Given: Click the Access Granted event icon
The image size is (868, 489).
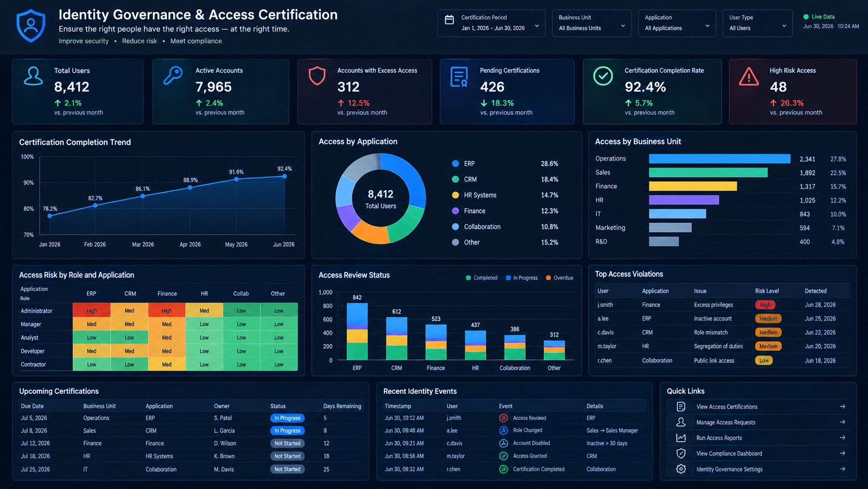Looking at the screenshot, I should [503, 456].
